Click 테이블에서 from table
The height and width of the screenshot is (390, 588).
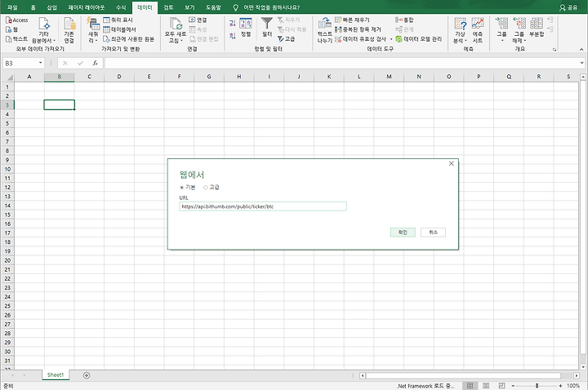point(119,29)
